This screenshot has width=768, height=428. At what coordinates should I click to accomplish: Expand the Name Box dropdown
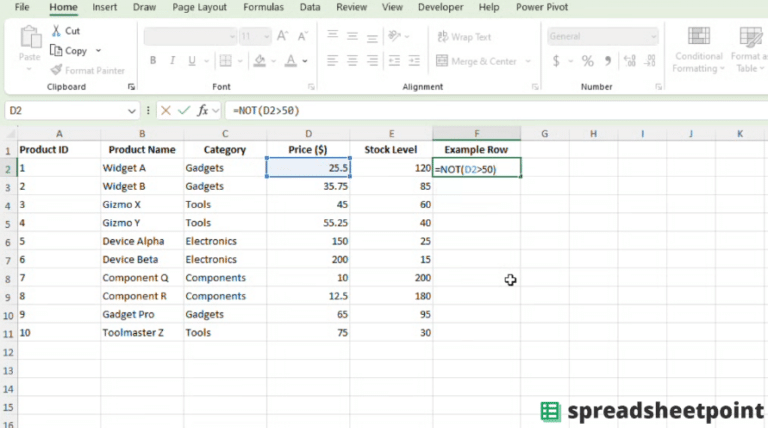(133, 111)
